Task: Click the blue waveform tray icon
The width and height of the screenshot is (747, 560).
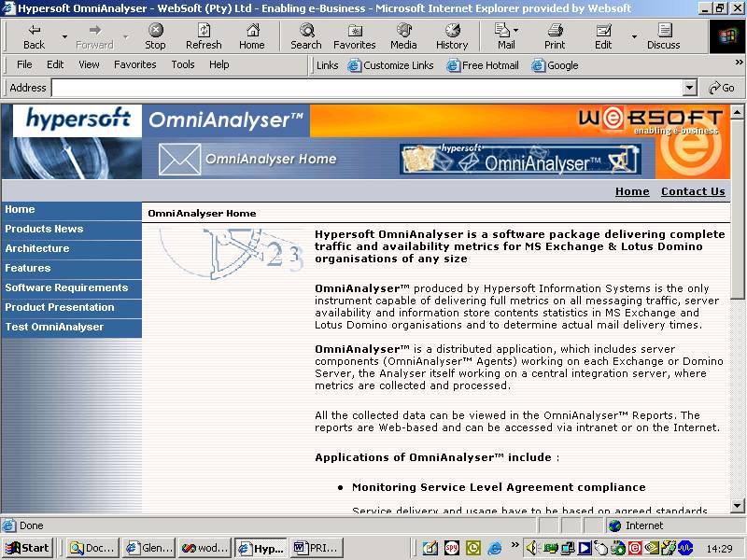Action: 685,548
